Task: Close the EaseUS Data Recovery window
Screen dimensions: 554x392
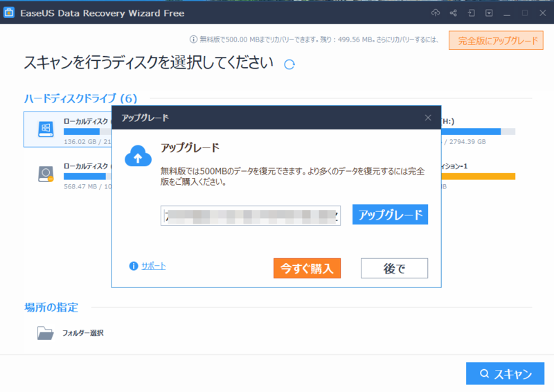Action: (x=543, y=13)
